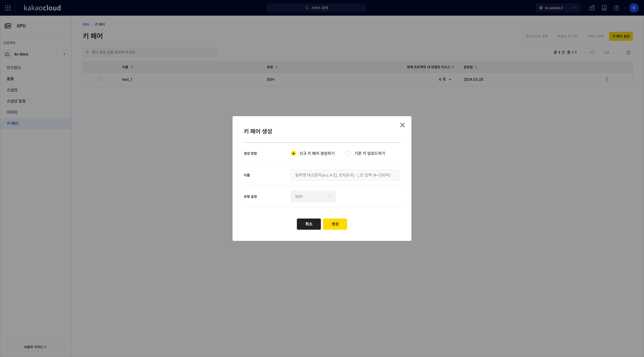Click the external link icon on 사용자 가이드
Viewport: 644px width, 357px height.
tap(45, 347)
